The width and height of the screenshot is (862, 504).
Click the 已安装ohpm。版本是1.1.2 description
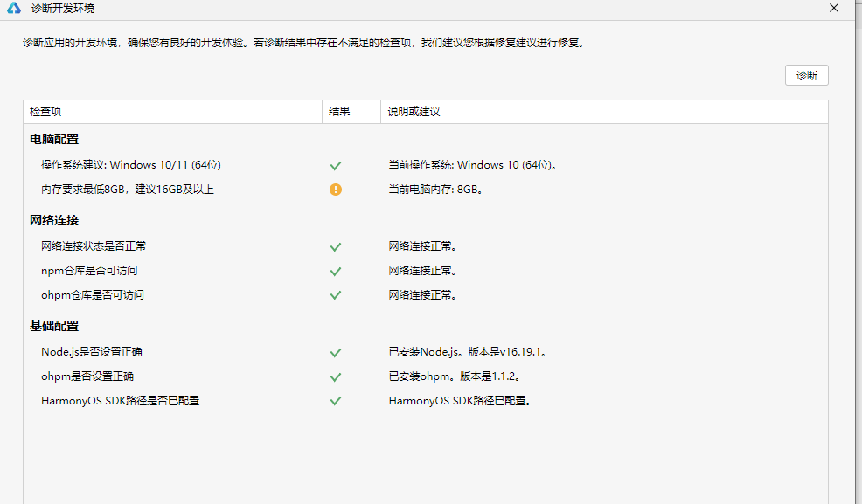[x=455, y=376]
